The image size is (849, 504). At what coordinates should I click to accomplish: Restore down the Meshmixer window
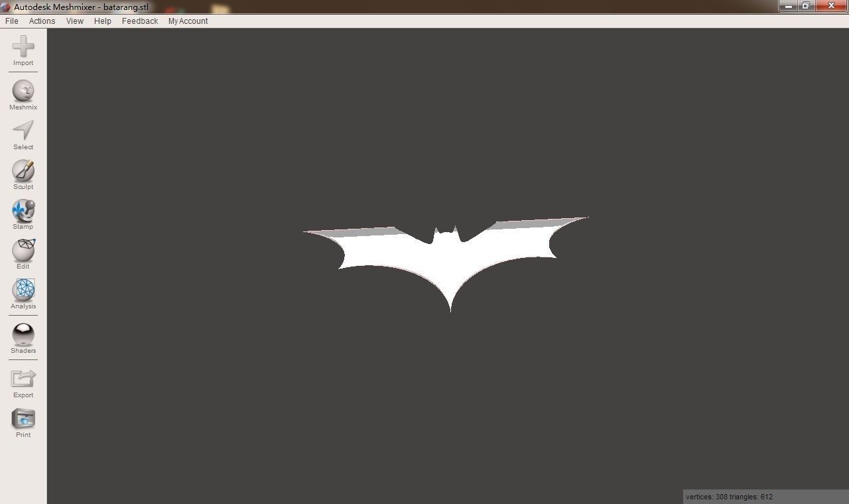click(805, 6)
